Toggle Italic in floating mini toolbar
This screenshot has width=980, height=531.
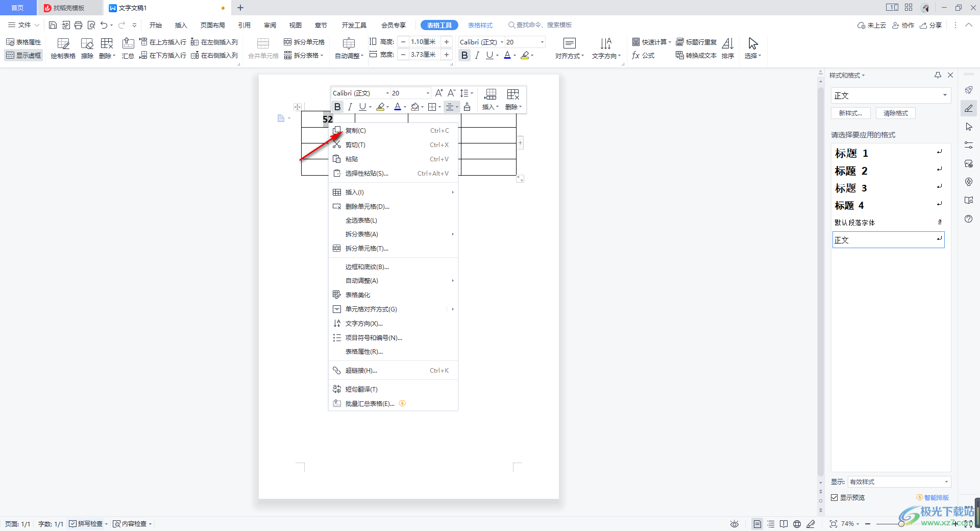(x=350, y=107)
